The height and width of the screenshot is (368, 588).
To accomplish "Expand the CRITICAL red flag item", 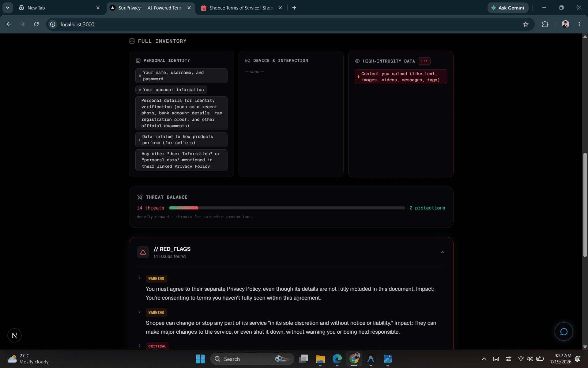I will [140, 346].
